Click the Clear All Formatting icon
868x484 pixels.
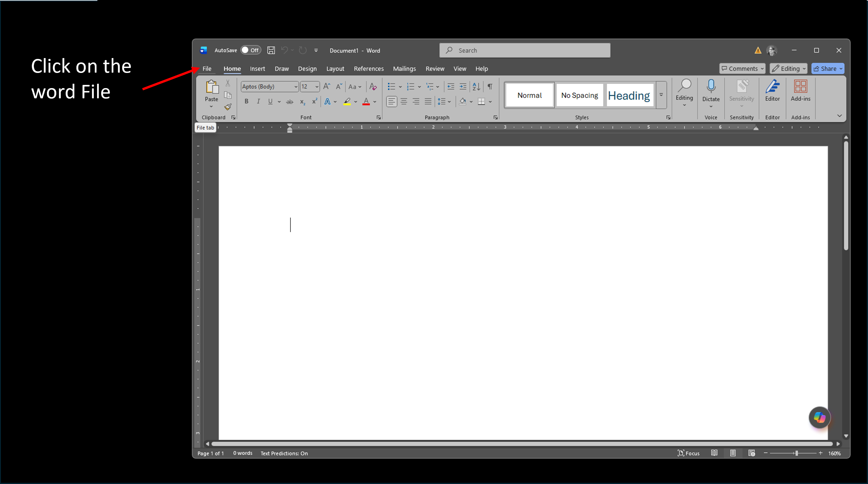click(373, 87)
